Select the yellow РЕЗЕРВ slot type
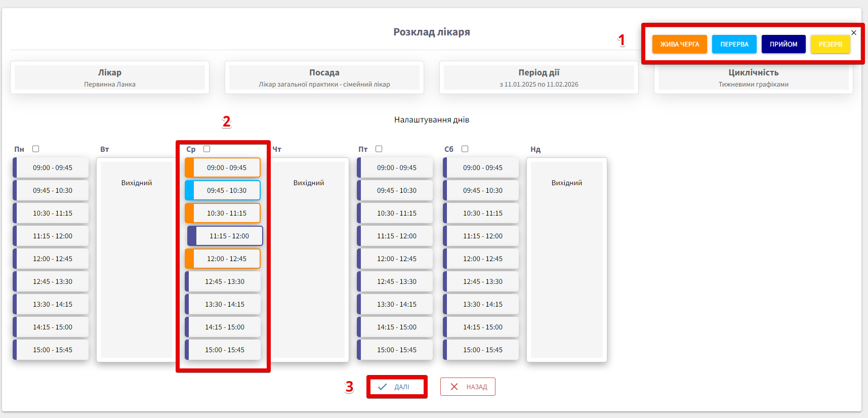Image resolution: width=868 pixels, height=418 pixels. [830, 45]
